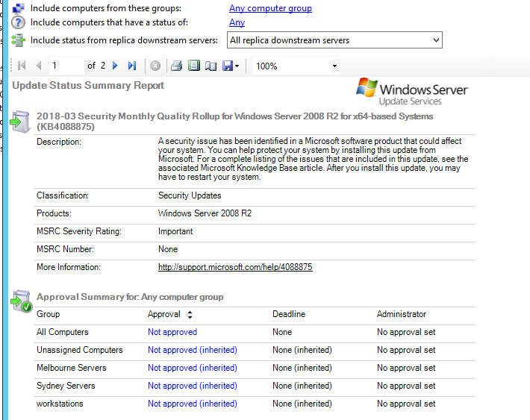The height and width of the screenshot is (420, 530).
Task: Select 'Melbourne Servers' group row
Action: (72, 368)
